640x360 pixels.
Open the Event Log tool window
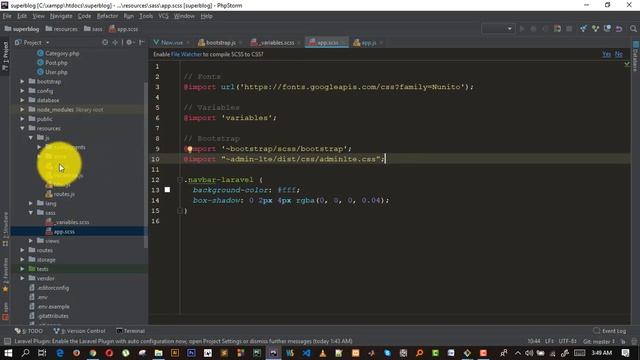tap(610, 331)
